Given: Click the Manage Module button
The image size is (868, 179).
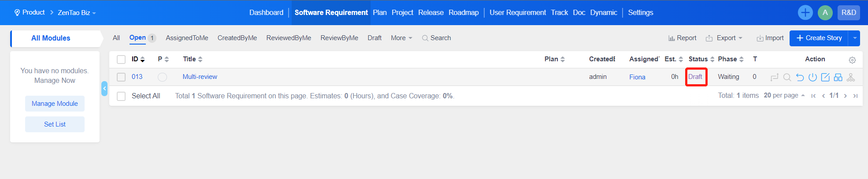Looking at the screenshot, I should pyautogui.click(x=55, y=104).
